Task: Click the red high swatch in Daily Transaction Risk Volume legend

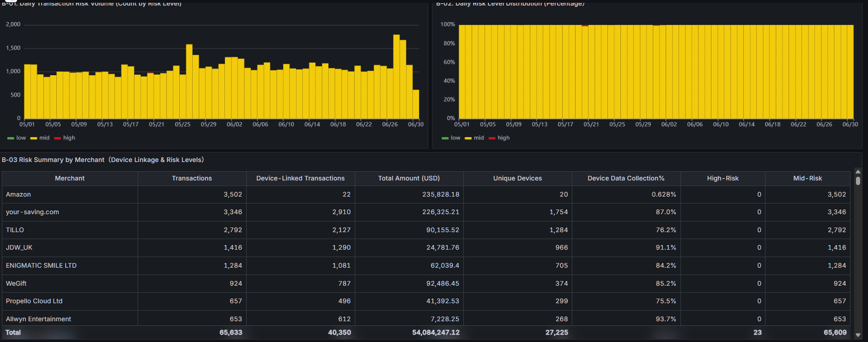Action: pyautogui.click(x=57, y=138)
